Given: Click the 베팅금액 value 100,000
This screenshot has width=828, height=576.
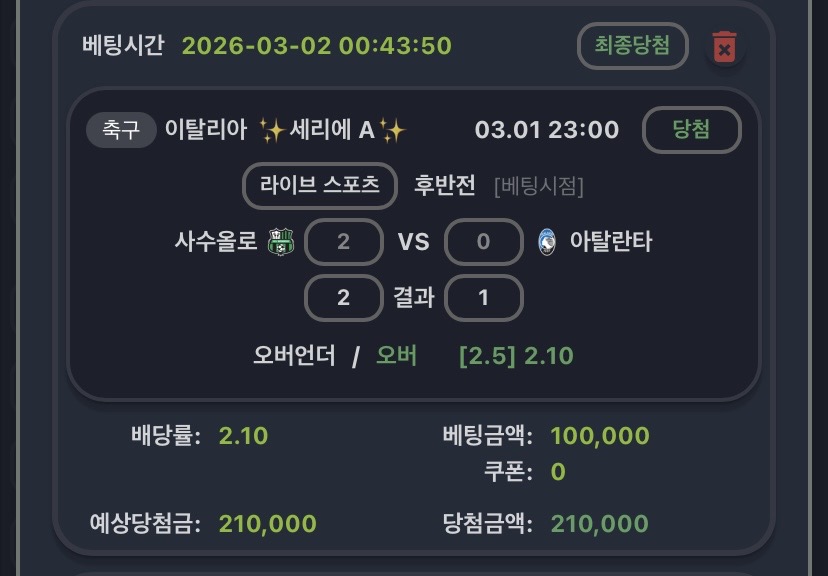Looking at the screenshot, I should [x=600, y=436].
